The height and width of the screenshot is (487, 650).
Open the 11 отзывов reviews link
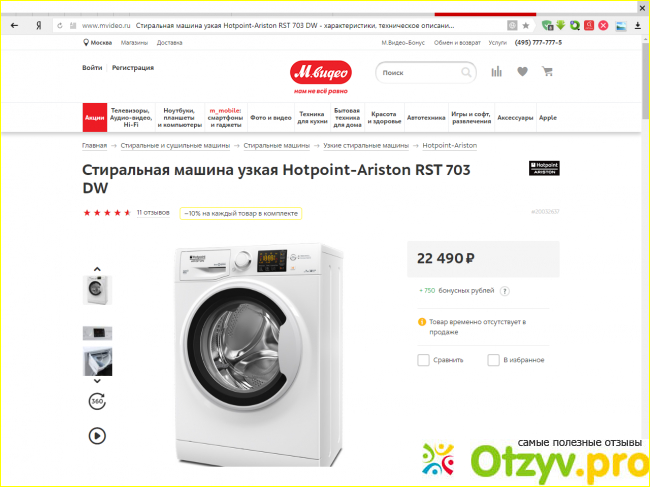pos(153,213)
